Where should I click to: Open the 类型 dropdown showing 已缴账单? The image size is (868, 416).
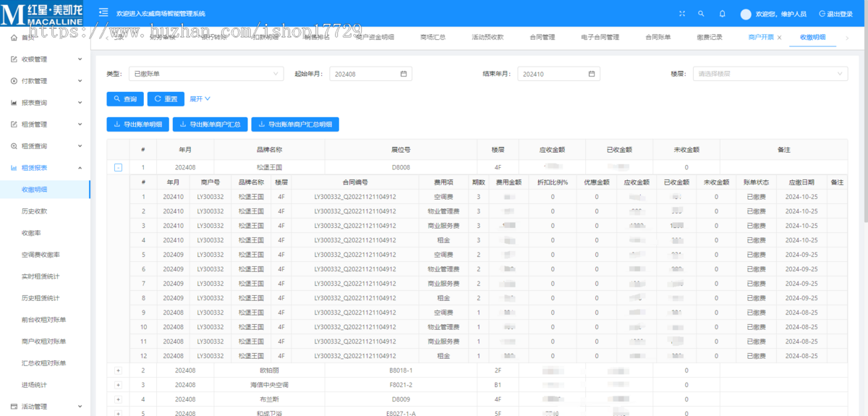coord(205,74)
